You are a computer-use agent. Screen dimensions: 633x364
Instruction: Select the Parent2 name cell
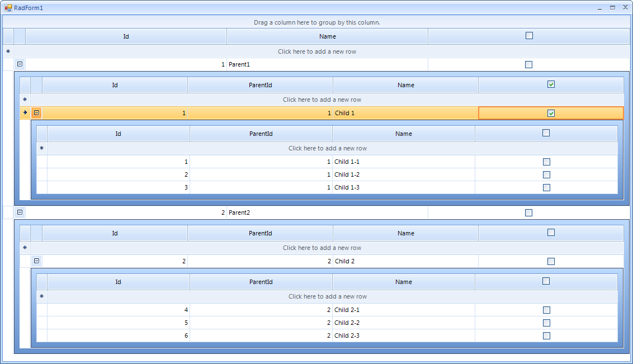coord(327,212)
